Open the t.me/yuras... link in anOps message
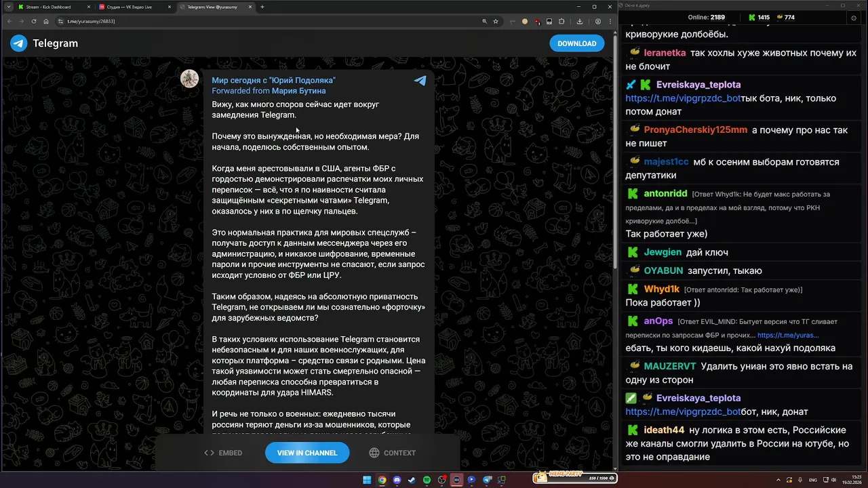The image size is (868, 488). coord(788,335)
